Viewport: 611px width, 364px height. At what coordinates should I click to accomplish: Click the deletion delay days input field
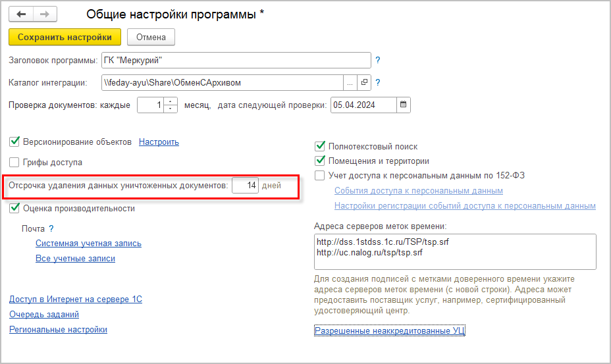click(x=245, y=186)
